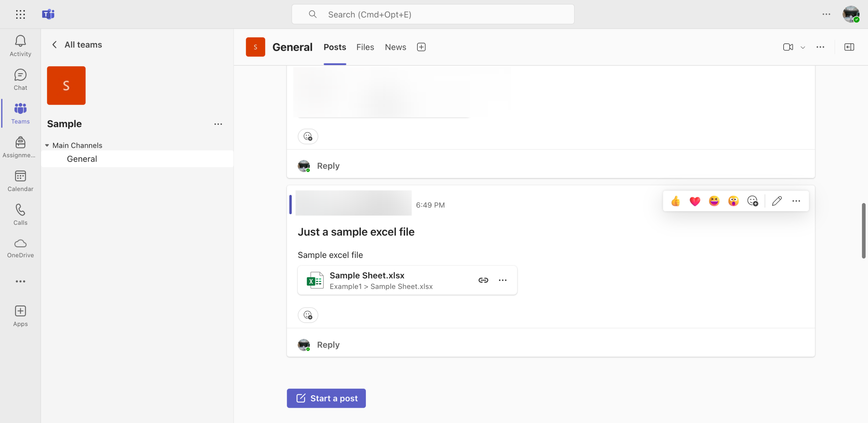Click the app launcher grid icon
Image resolution: width=868 pixels, height=423 pixels.
(x=20, y=14)
